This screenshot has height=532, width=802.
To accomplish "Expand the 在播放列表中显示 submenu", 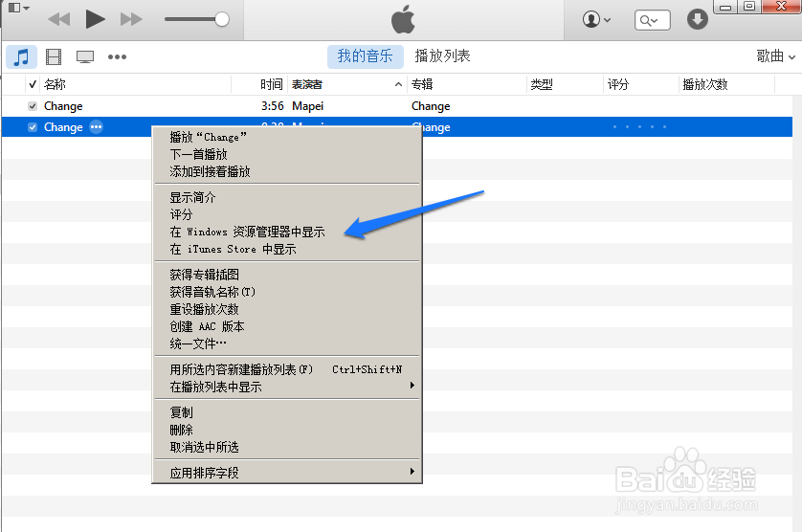I will click(287, 388).
